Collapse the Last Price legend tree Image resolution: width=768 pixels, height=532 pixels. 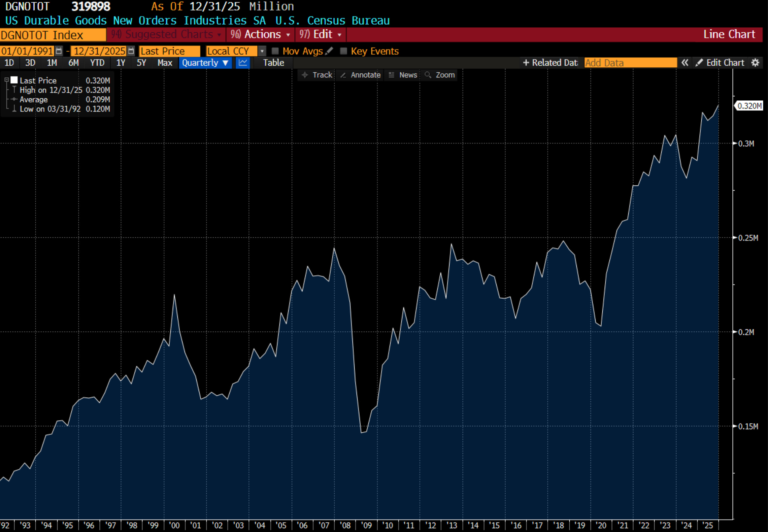[6, 80]
